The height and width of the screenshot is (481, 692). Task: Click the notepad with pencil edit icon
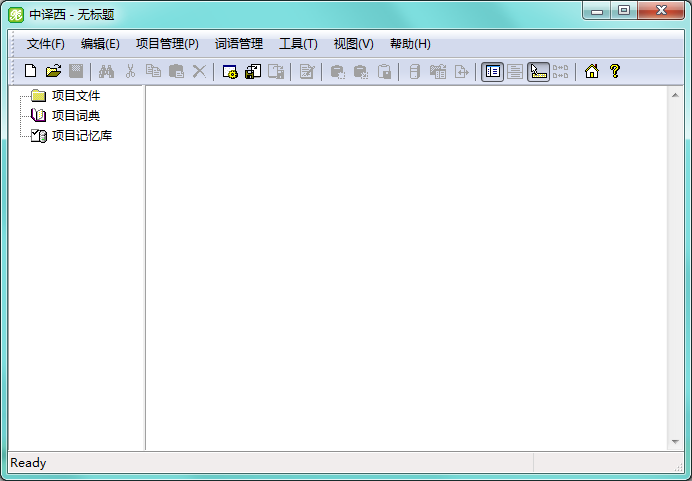pyautogui.click(x=307, y=71)
